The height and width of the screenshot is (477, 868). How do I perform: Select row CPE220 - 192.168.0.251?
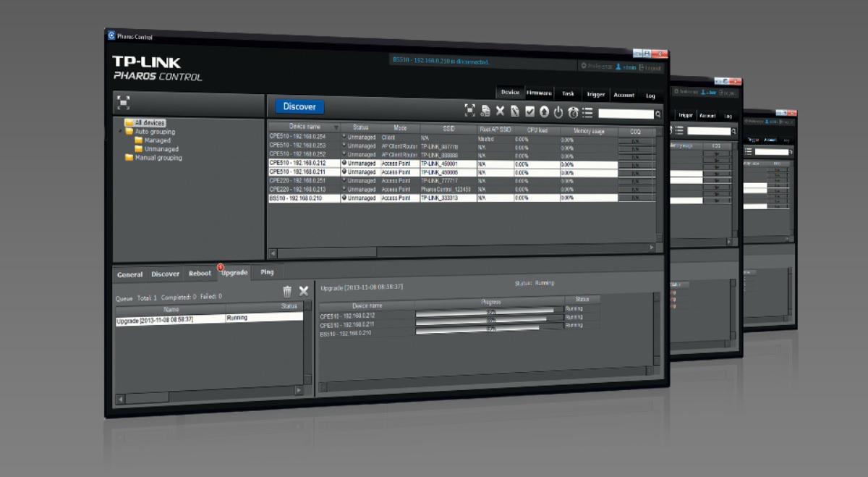pos(461,181)
